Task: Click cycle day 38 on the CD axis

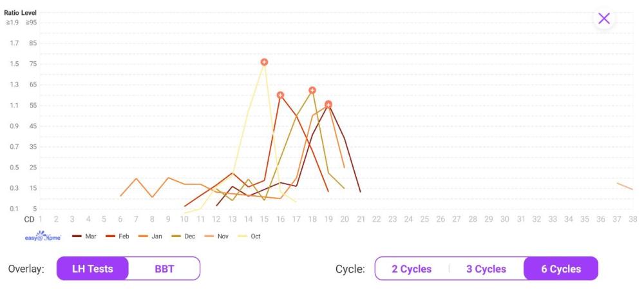Action: coord(633,219)
